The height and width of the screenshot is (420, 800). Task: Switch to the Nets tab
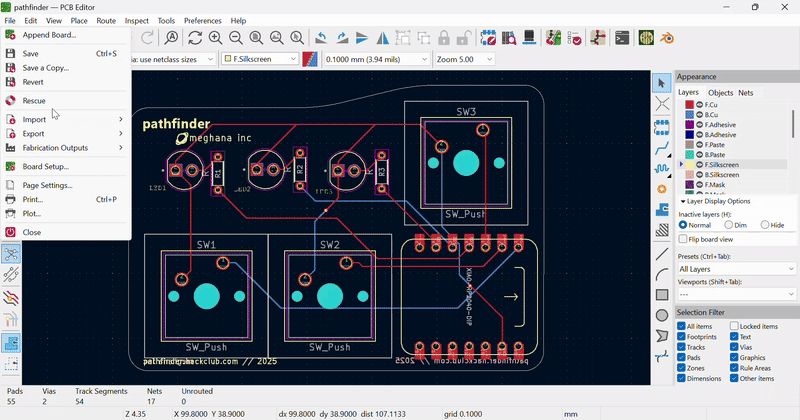[x=746, y=92]
